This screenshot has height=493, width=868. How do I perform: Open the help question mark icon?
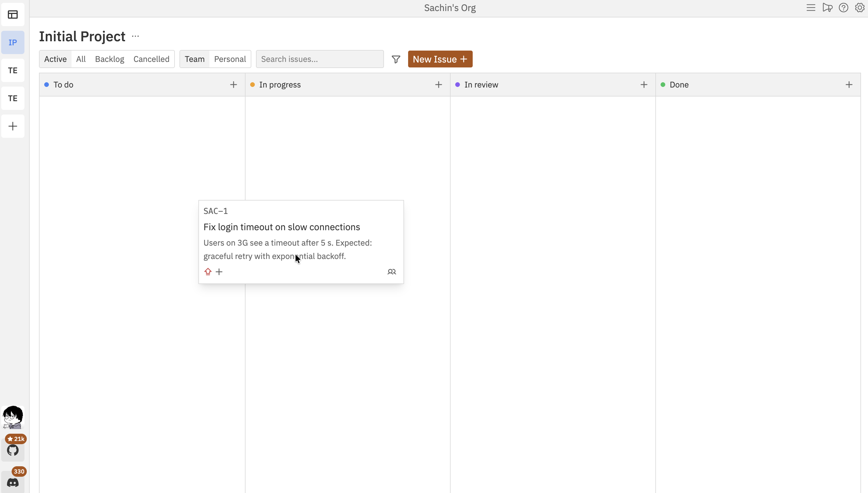(x=843, y=8)
